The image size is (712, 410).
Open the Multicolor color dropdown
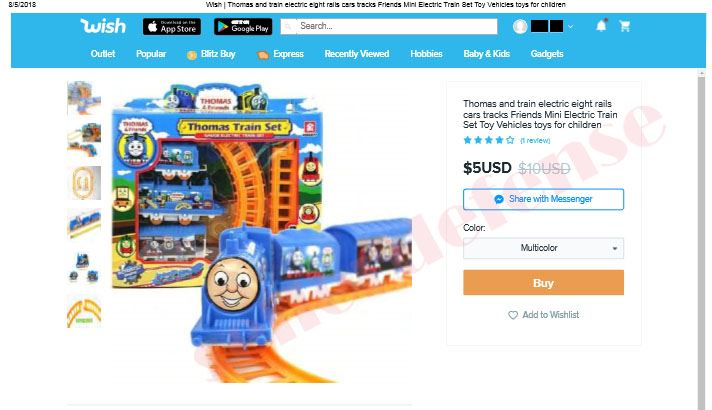[x=543, y=248]
